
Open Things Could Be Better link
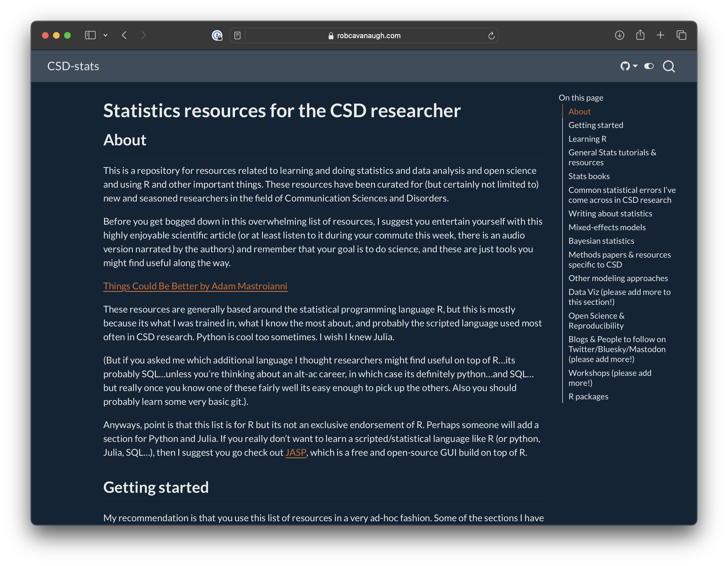point(195,286)
